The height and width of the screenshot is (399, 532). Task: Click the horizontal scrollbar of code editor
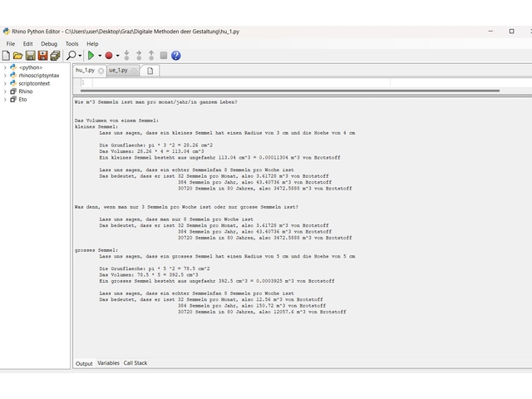click(x=290, y=91)
